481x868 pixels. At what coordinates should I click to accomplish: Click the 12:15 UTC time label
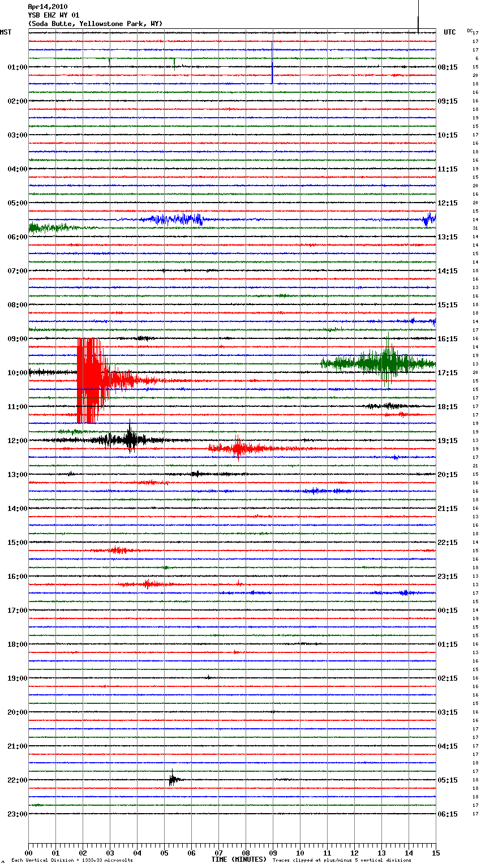(448, 203)
